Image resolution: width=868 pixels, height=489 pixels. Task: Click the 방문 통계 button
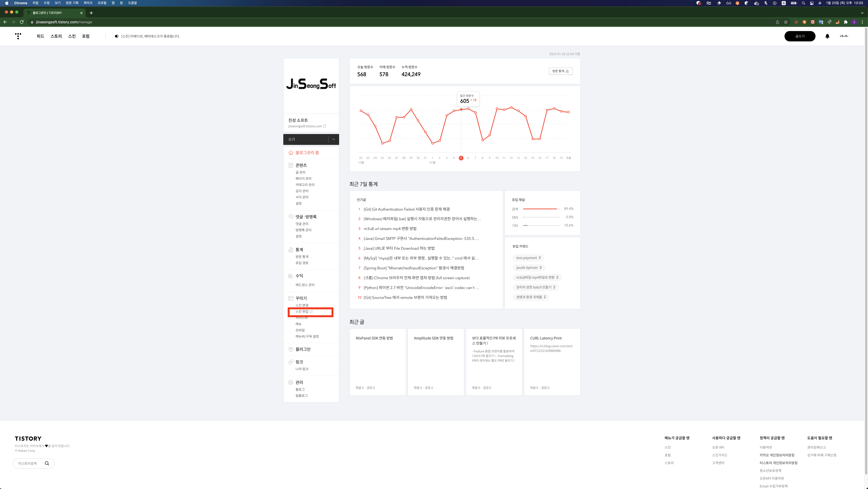pos(560,71)
